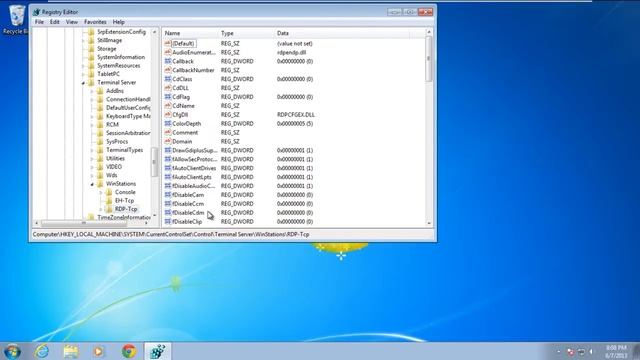Click the fDisableClip DWORD value icon
Screen dimensions: 640x360
coord(167,222)
